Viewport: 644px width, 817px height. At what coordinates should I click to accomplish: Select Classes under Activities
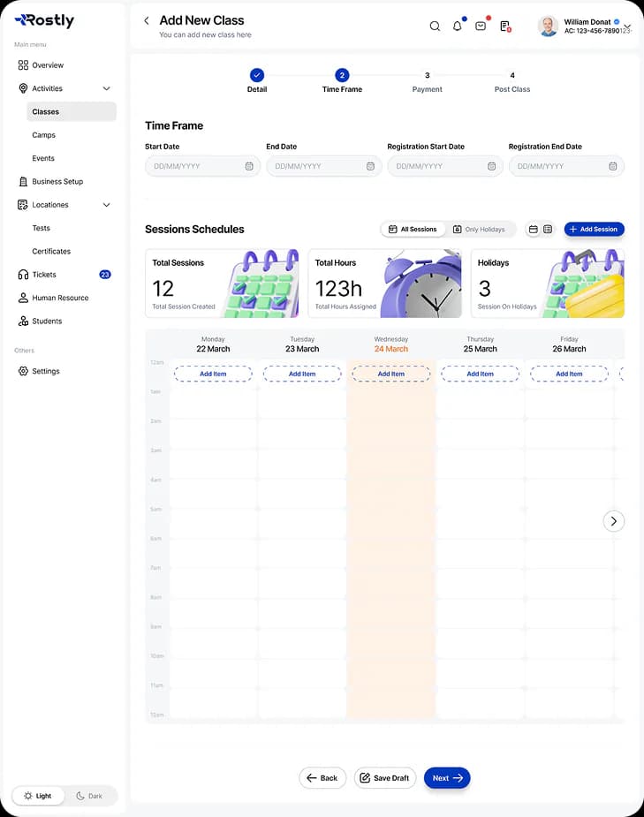tap(72, 111)
